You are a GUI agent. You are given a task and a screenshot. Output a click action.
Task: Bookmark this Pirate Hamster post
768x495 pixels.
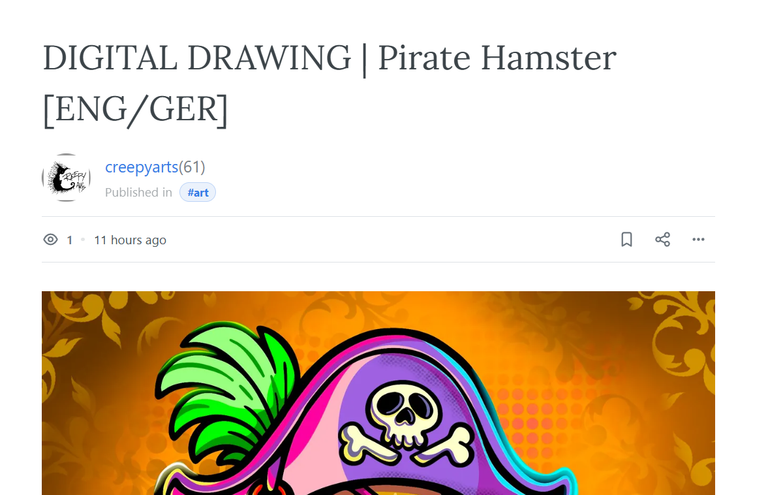coord(626,239)
